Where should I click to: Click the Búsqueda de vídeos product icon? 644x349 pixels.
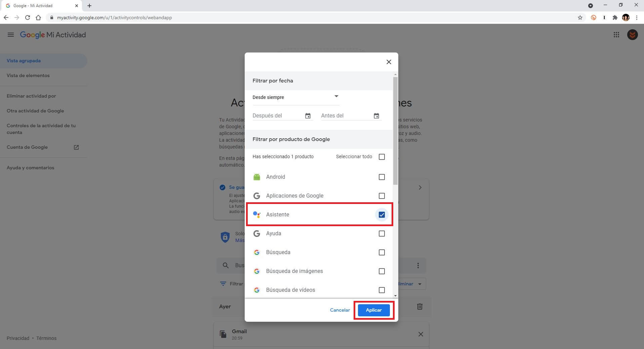(x=257, y=290)
